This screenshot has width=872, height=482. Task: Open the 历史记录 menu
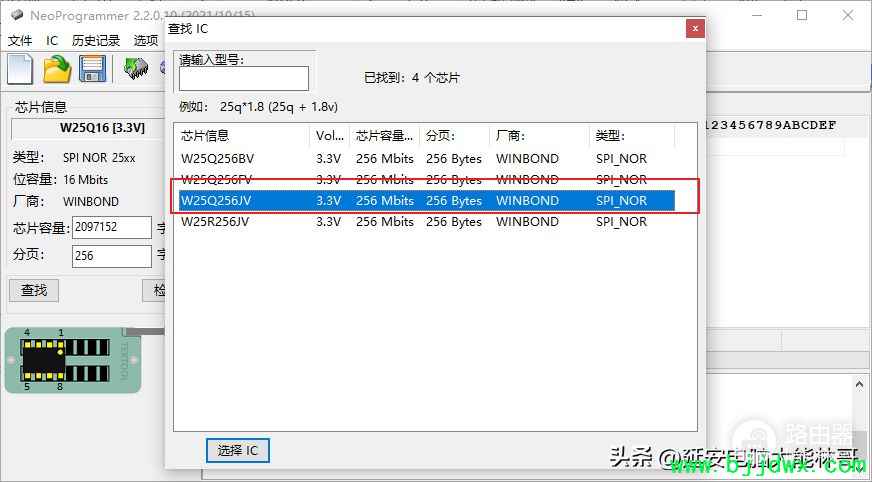[96, 41]
